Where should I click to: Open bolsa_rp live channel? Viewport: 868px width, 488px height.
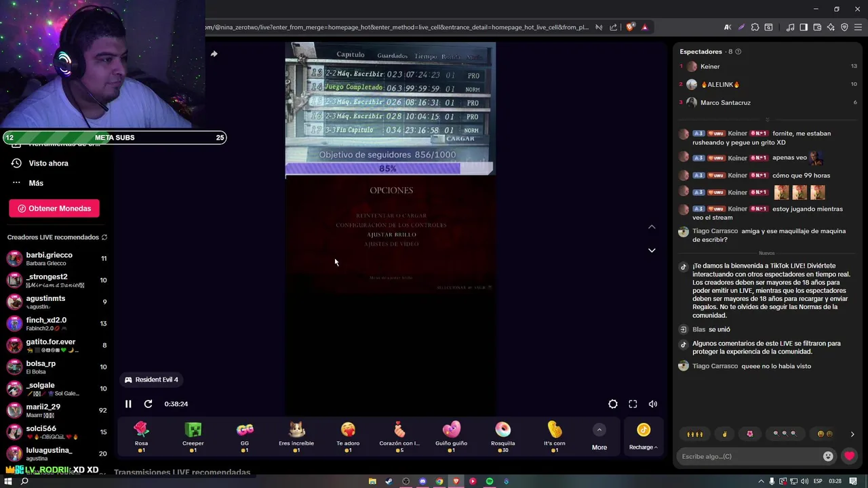click(x=57, y=367)
